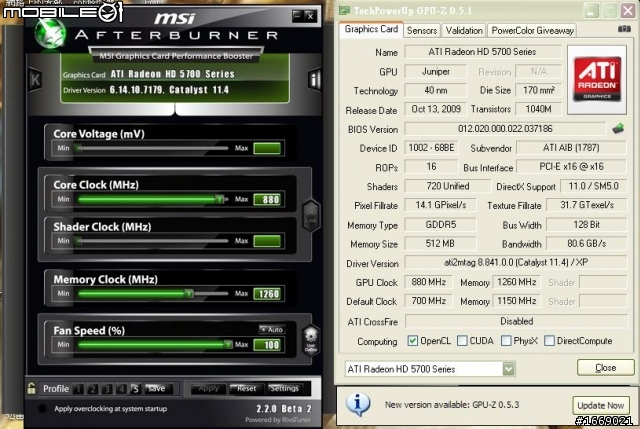Open Afterburner Settings
This screenshot has height=429, width=640.
click(284, 389)
